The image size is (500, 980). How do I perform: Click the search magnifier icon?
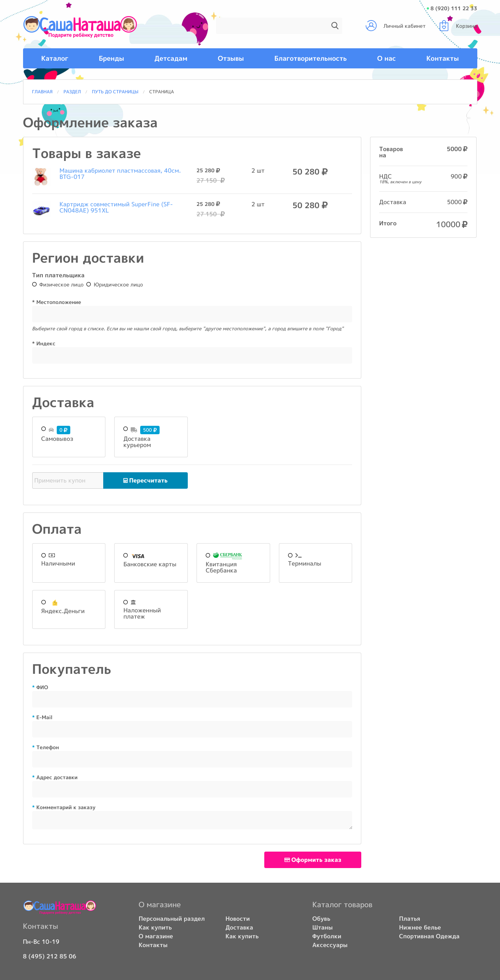click(334, 26)
